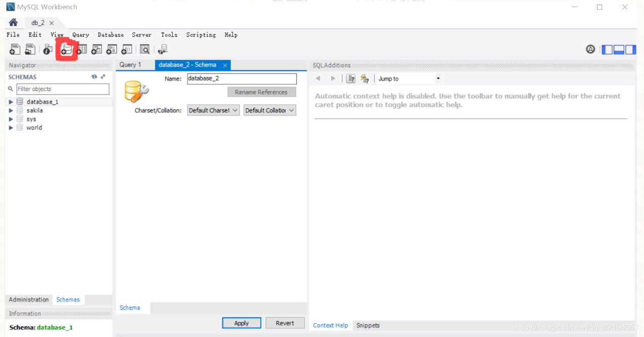Select the sakila schema name
The image size is (644, 337).
pos(35,110)
